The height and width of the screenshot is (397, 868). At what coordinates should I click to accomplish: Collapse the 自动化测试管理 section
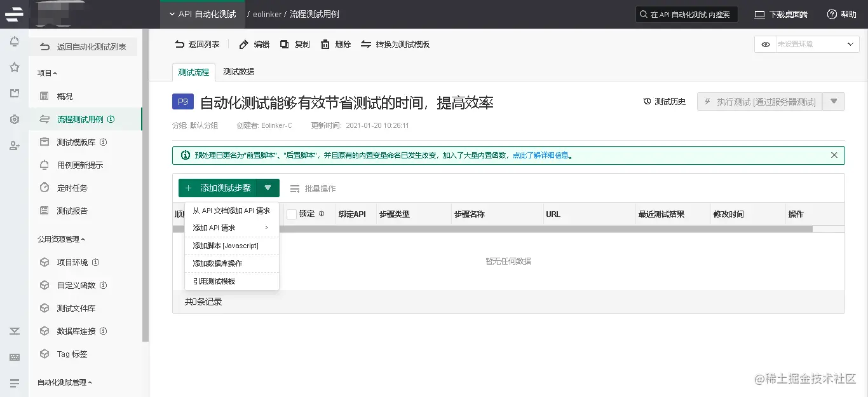pos(65,382)
